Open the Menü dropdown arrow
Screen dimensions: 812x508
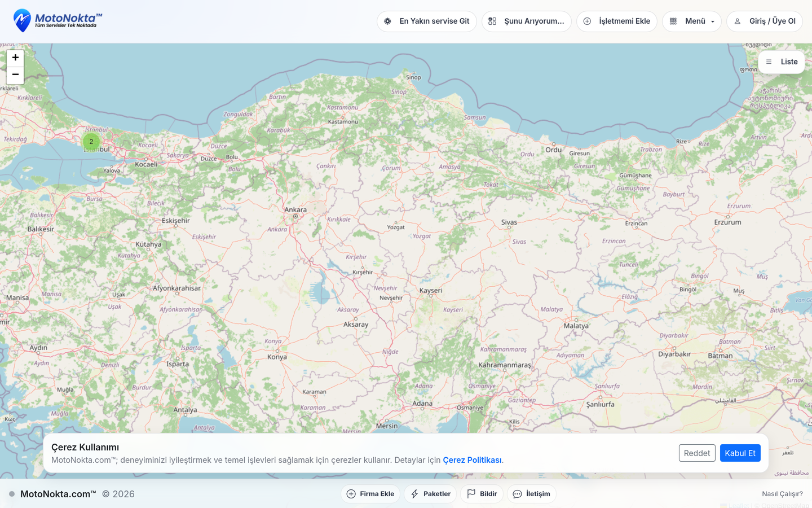(713, 22)
